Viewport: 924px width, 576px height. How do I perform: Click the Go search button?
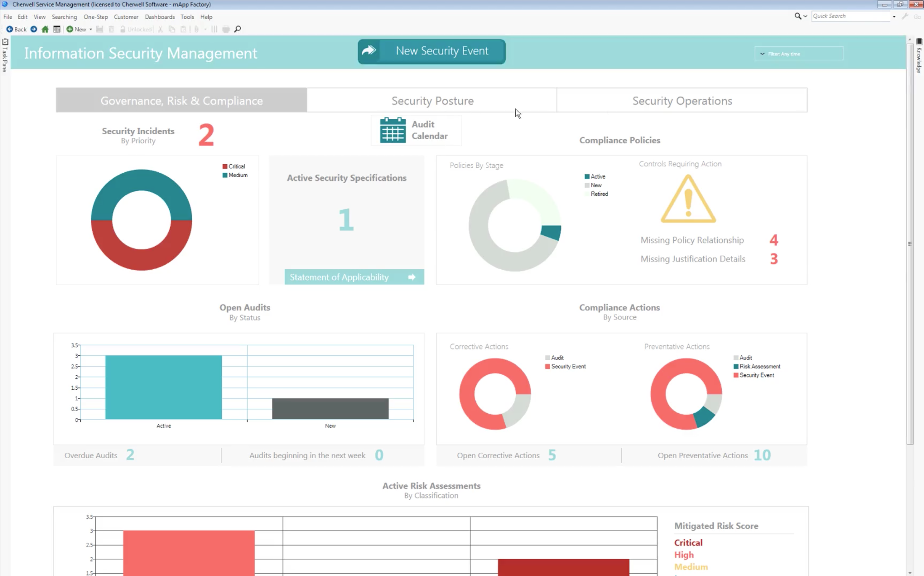tap(917, 16)
